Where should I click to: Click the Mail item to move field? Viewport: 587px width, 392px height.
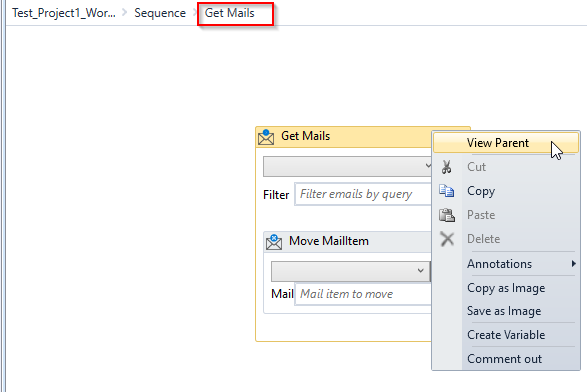(x=363, y=294)
